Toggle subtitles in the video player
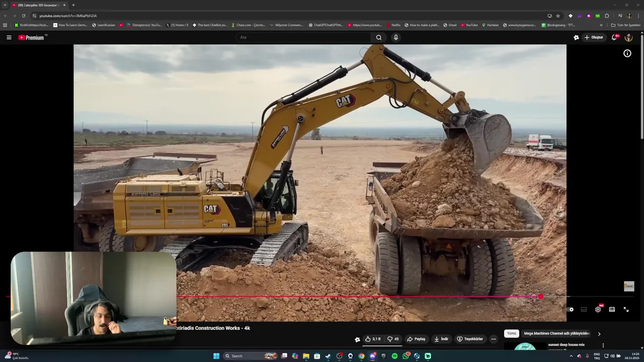This screenshot has height=362, width=644. (x=584, y=310)
